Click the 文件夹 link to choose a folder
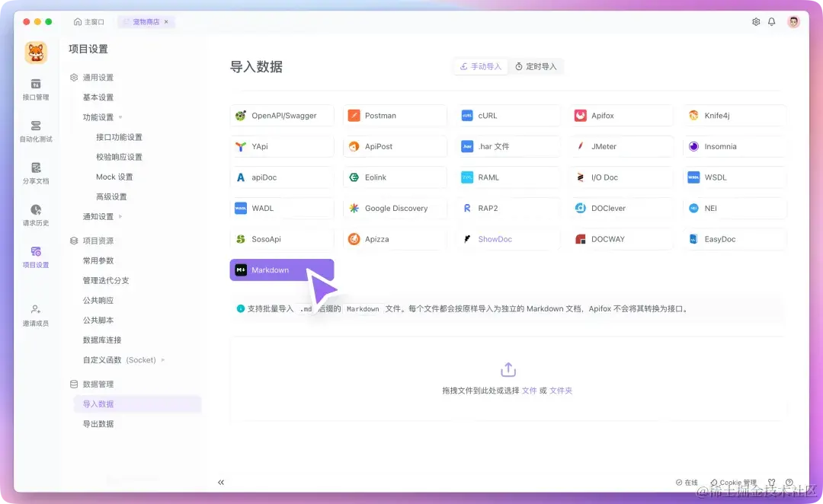Viewport: 823px width, 504px height. click(562, 390)
